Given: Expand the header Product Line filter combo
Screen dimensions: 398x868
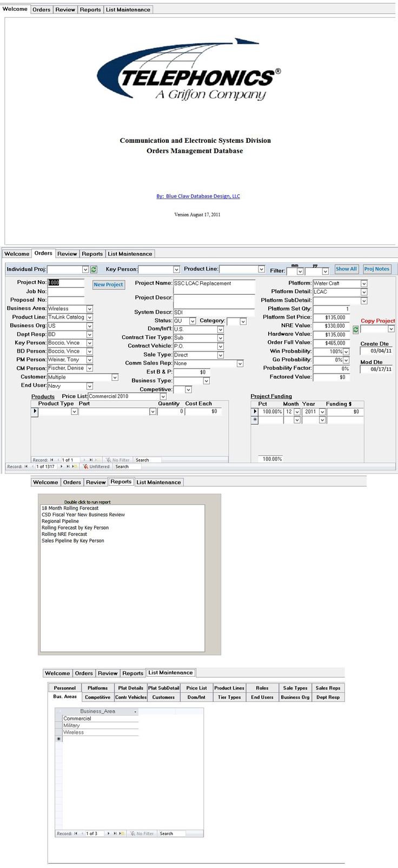Looking at the screenshot, I should (261, 269).
